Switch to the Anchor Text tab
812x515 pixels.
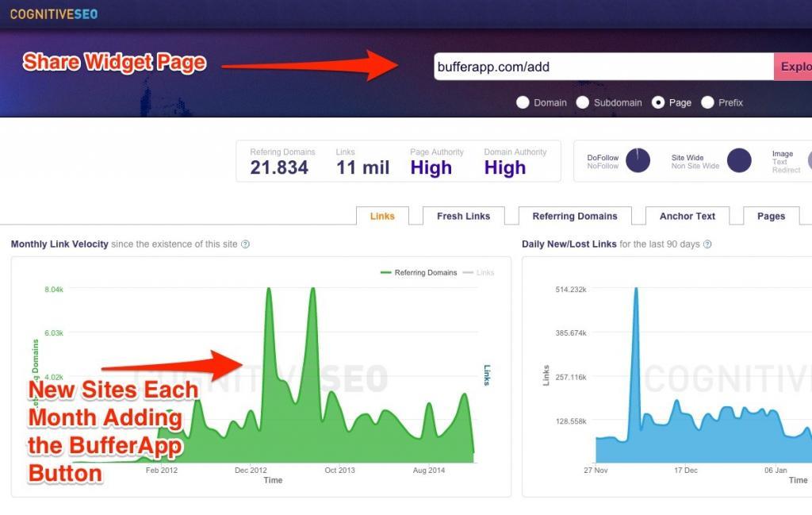[688, 216]
